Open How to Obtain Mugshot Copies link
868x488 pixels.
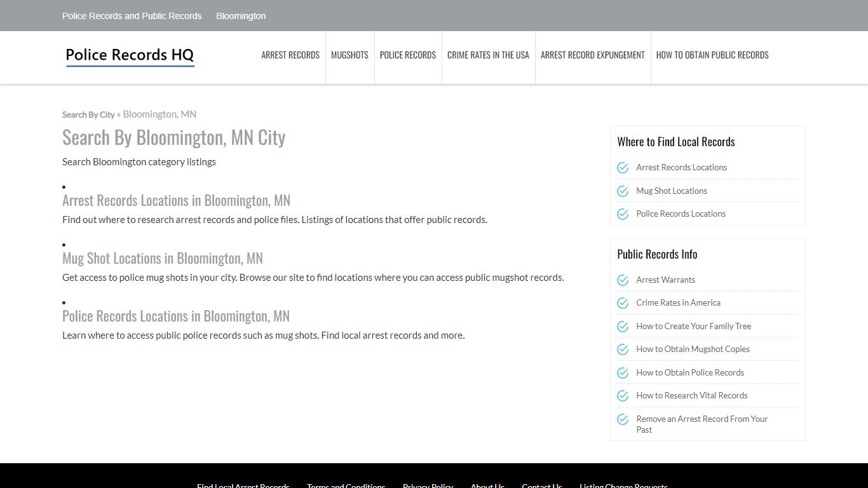693,349
